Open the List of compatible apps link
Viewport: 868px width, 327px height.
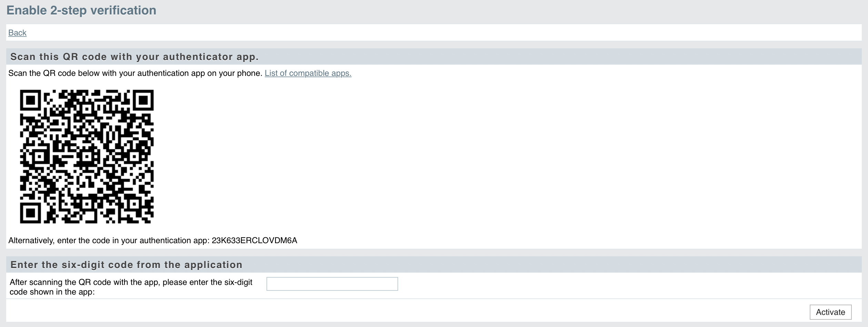point(308,73)
